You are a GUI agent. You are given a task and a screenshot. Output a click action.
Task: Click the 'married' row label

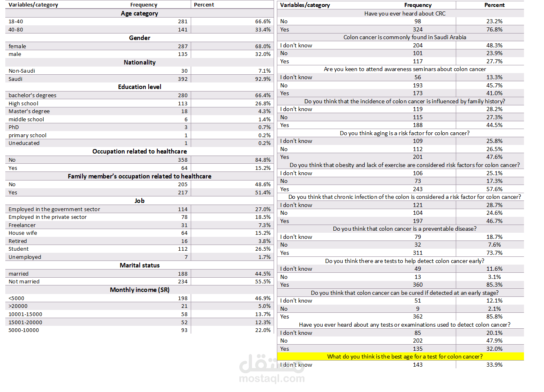[18, 274]
